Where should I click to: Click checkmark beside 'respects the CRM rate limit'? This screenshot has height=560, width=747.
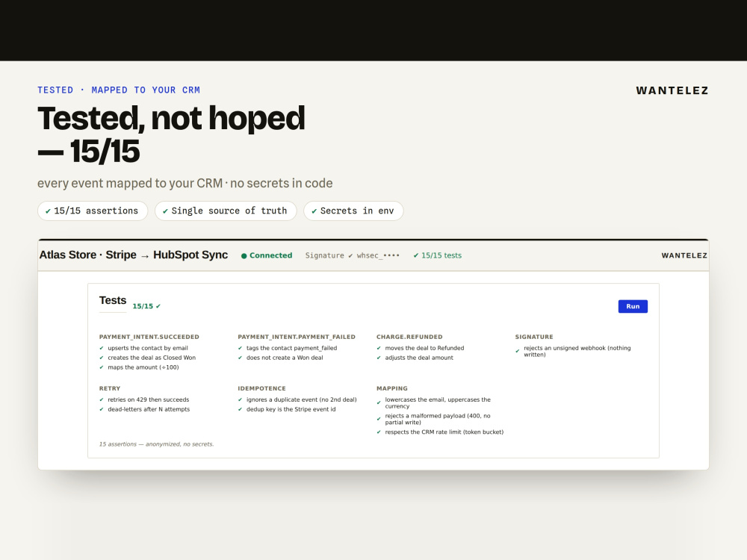(379, 432)
